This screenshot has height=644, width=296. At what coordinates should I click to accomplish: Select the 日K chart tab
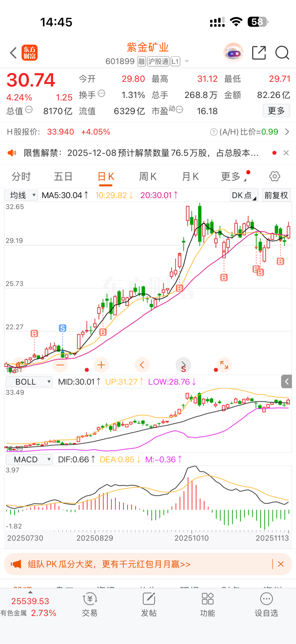click(x=106, y=177)
